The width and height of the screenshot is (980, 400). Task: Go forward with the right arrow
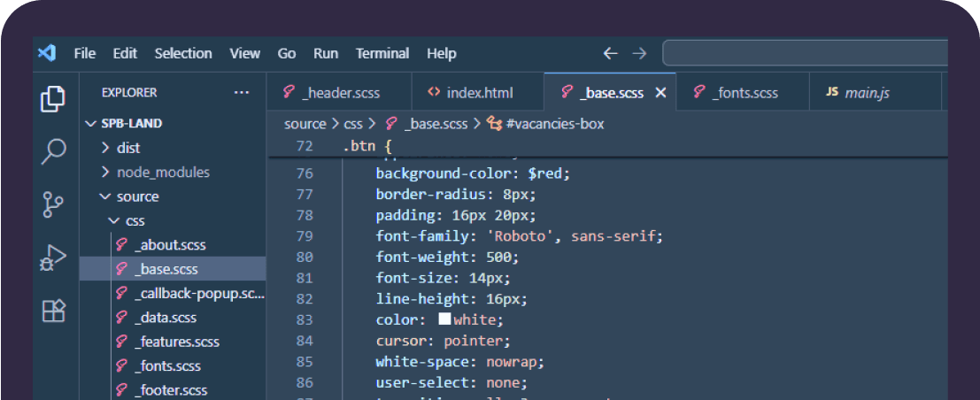[639, 53]
